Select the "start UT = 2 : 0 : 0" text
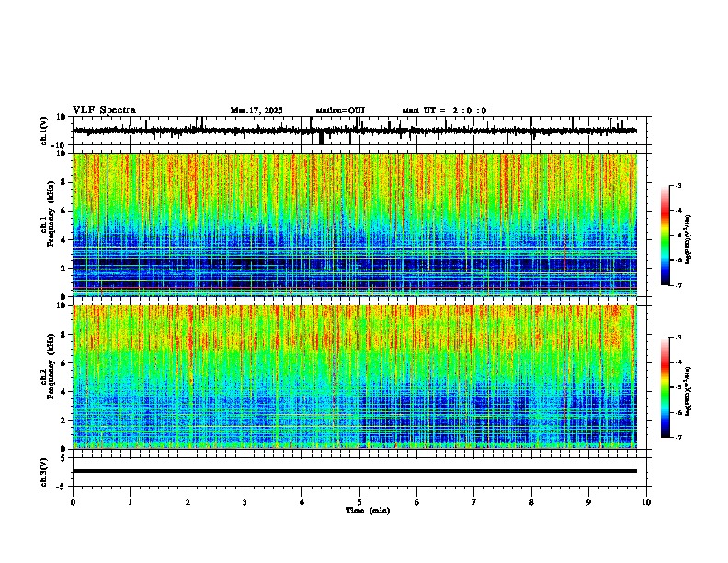728x563 pixels. point(444,110)
